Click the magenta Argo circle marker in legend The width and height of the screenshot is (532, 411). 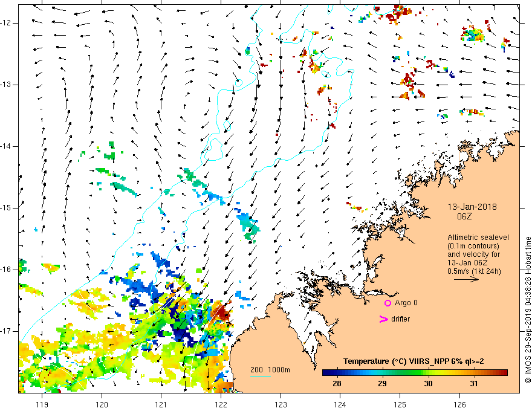click(388, 303)
